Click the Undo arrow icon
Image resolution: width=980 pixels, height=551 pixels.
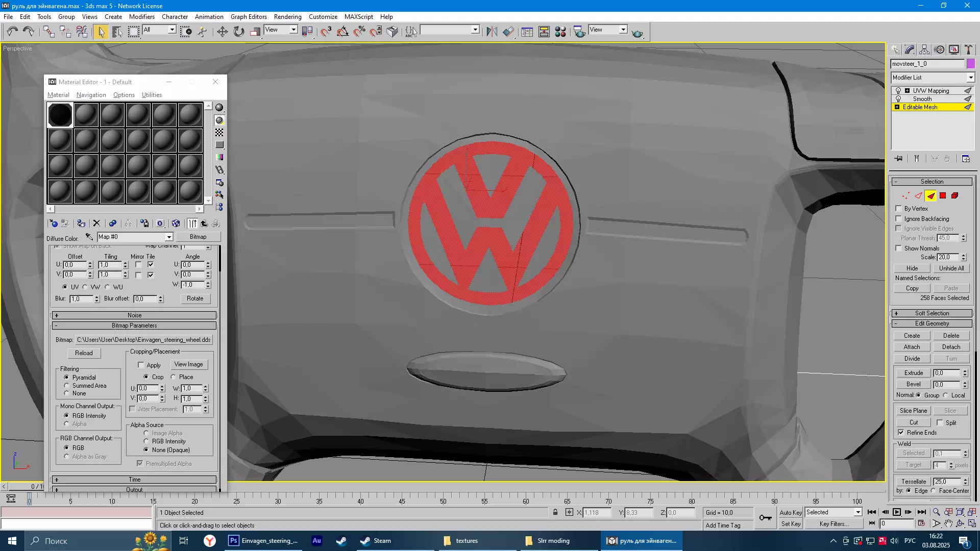pyautogui.click(x=12, y=32)
